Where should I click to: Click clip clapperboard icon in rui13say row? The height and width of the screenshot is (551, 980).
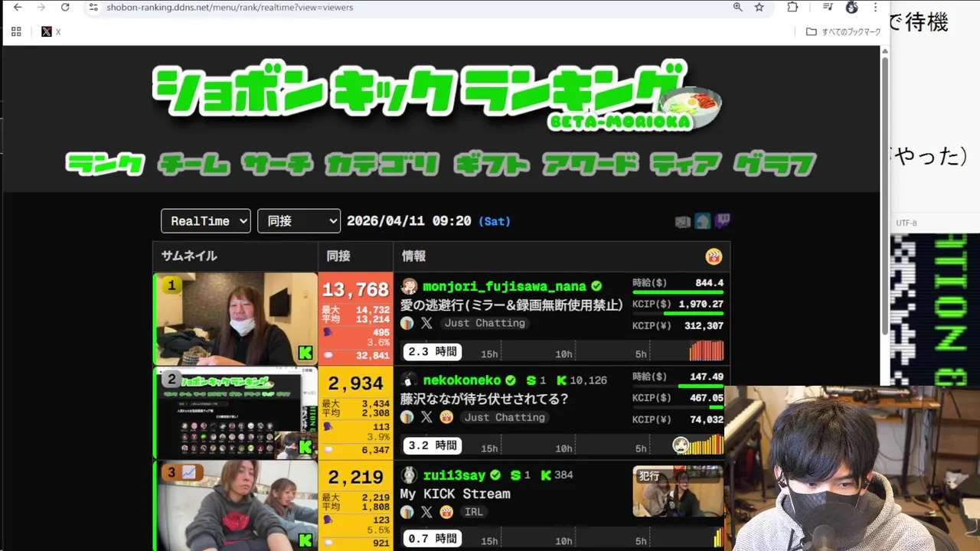tap(446, 512)
